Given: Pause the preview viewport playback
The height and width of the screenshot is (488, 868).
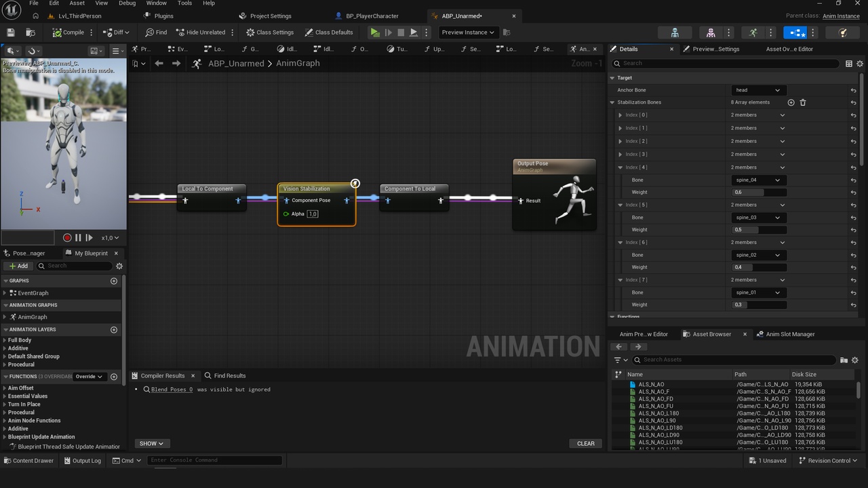Looking at the screenshot, I should 78,238.
